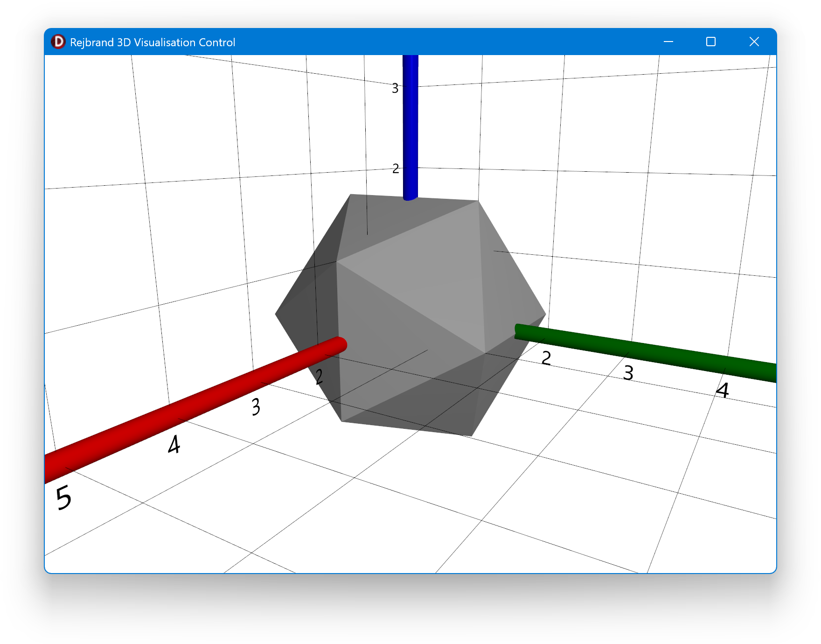Click the tick label 2 below green axis
This screenshot has height=644, width=821.
pos(546,358)
